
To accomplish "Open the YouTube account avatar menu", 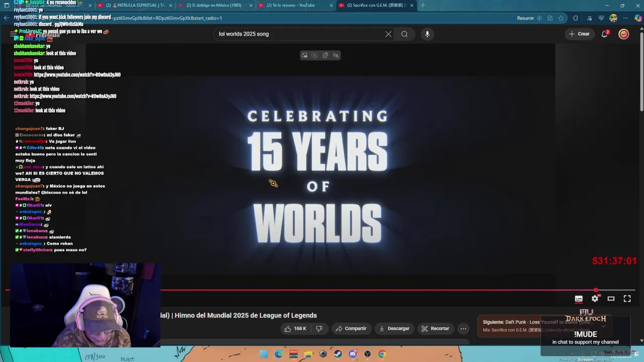I will pyautogui.click(x=624, y=34).
